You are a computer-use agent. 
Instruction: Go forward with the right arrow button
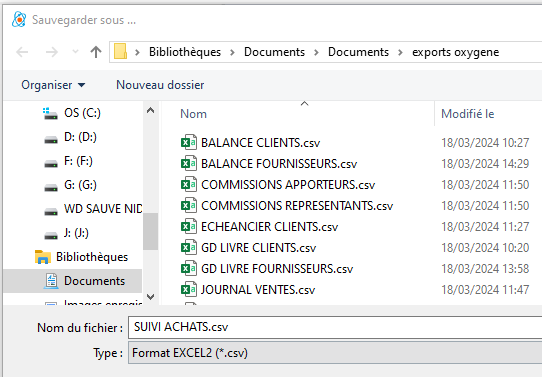pos(52,52)
